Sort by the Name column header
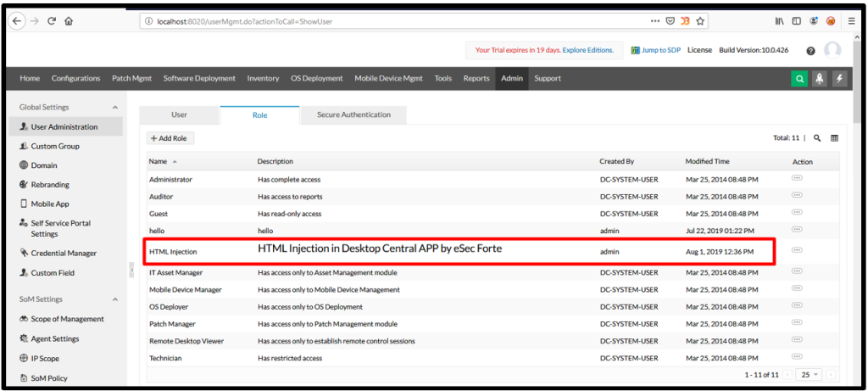 coord(163,161)
